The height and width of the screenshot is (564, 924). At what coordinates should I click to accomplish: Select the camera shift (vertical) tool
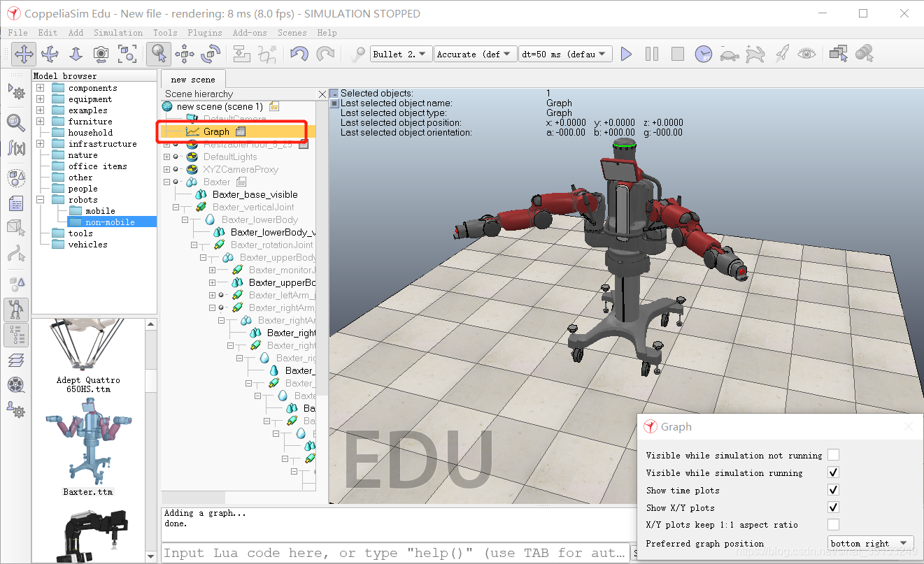(76, 54)
